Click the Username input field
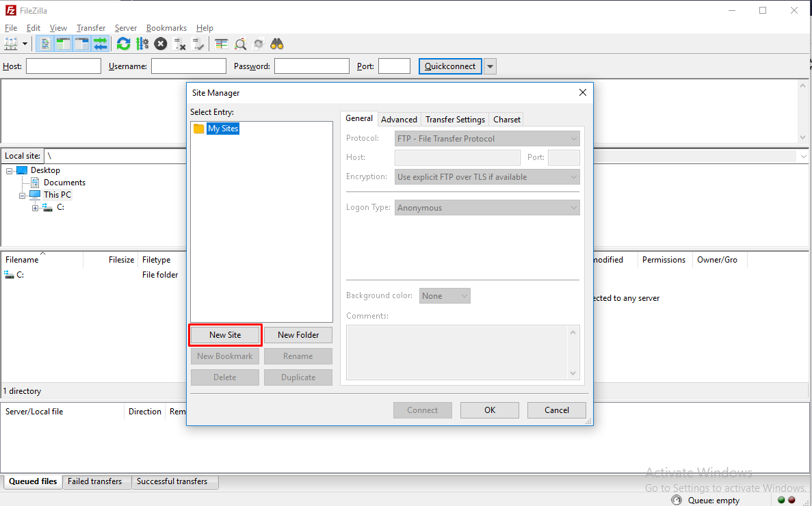812x506 pixels. (189, 66)
